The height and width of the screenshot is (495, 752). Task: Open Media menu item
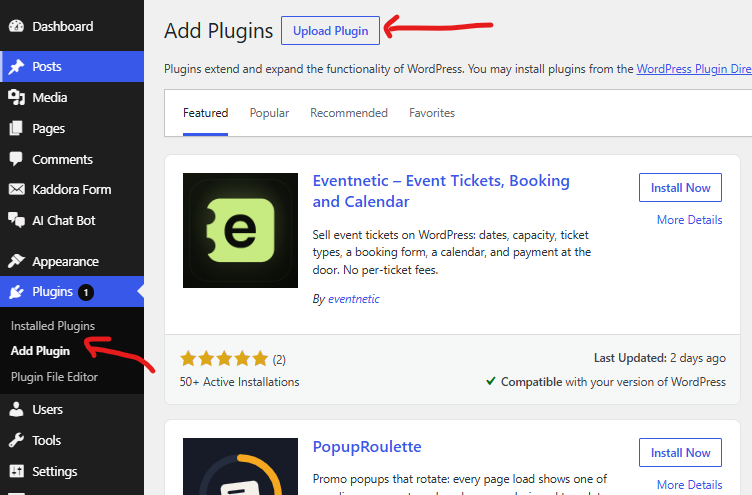point(72,97)
